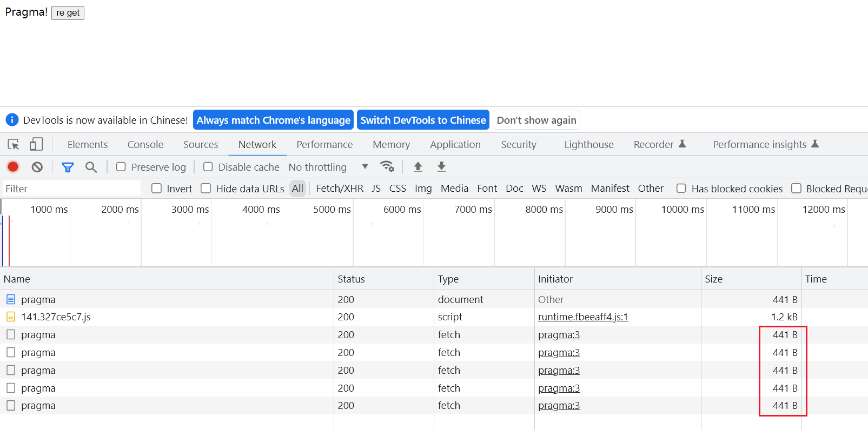The height and width of the screenshot is (430, 868).
Task: Sort requests by Size column header
Action: 751,279
